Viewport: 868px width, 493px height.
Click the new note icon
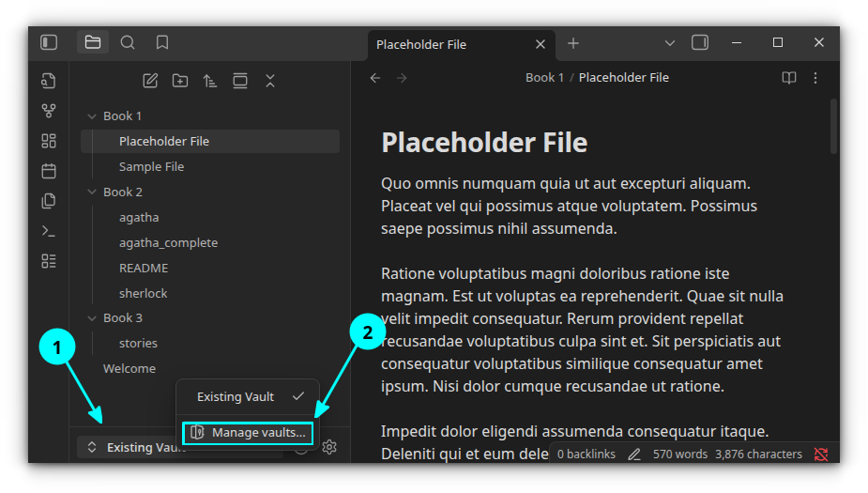150,81
